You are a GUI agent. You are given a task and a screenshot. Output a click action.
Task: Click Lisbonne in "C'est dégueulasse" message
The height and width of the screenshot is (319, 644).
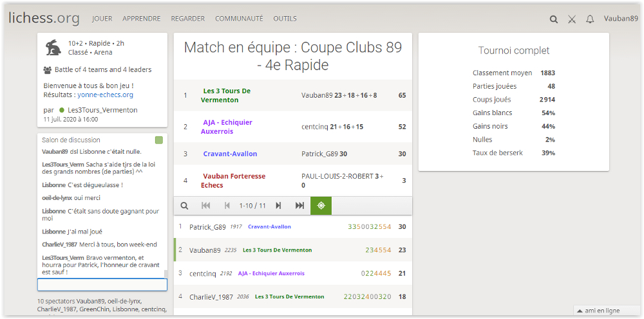[x=54, y=185]
